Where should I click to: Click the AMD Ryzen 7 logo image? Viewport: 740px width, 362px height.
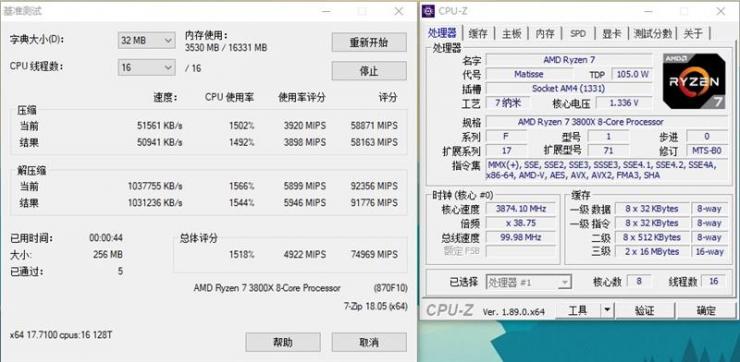[694, 81]
